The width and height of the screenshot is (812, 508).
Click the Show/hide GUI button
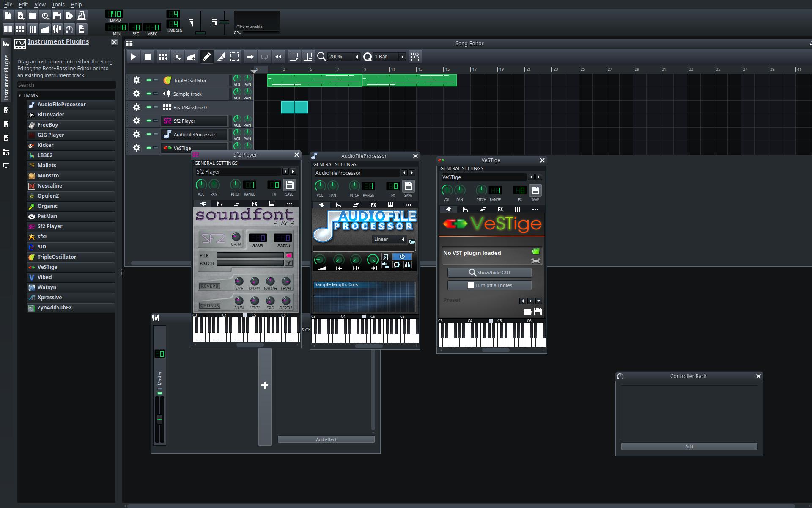pos(489,273)
